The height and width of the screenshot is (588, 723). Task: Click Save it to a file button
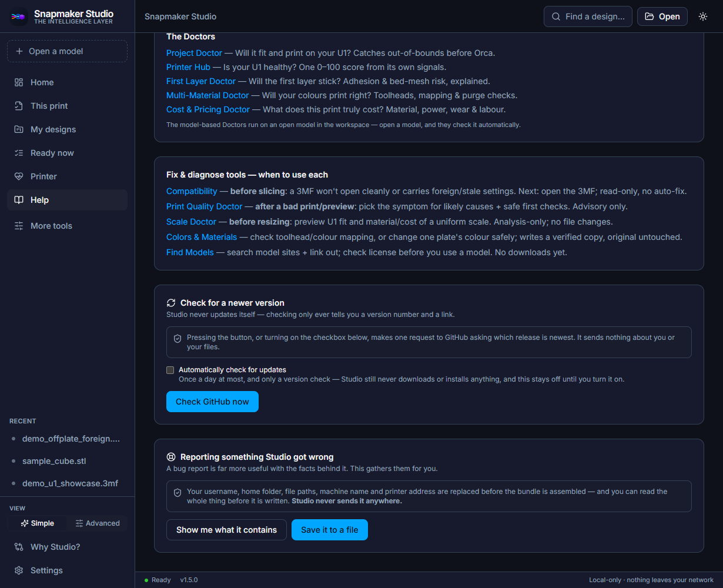click(330, 530)
